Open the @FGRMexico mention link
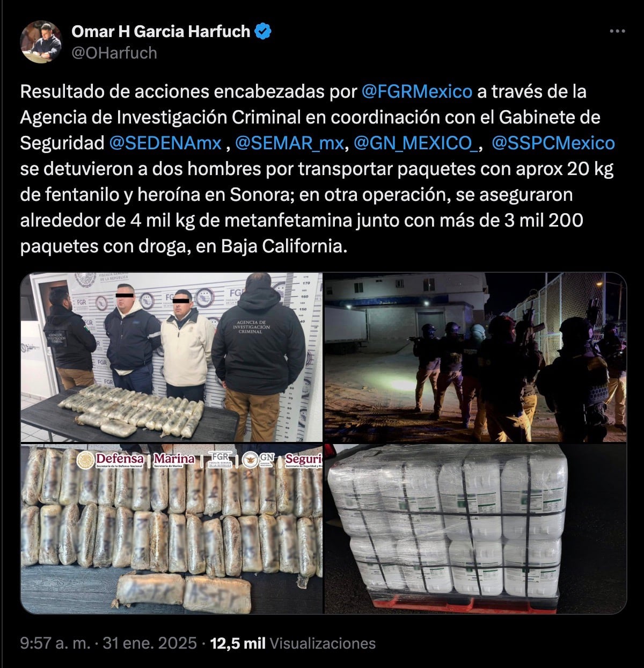Image resolution: width=644 pixels, height=668 pixels. [x=417, y=91]
